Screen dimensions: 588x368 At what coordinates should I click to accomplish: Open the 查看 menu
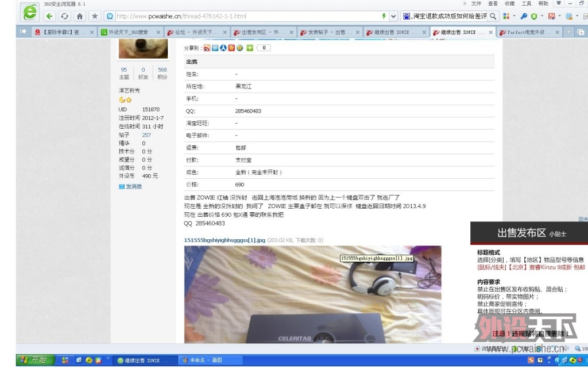(x=493, y=3)
